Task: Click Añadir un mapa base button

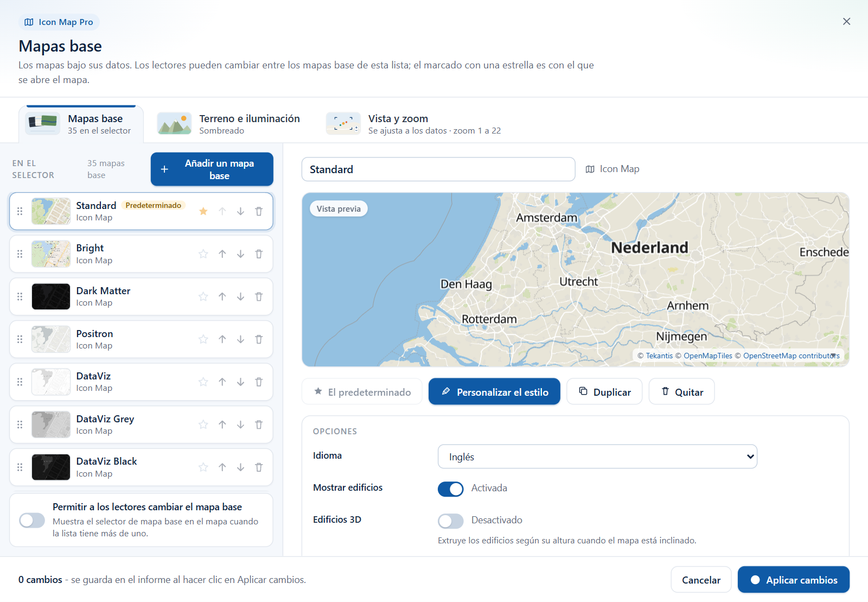Action: pos(212,169)
